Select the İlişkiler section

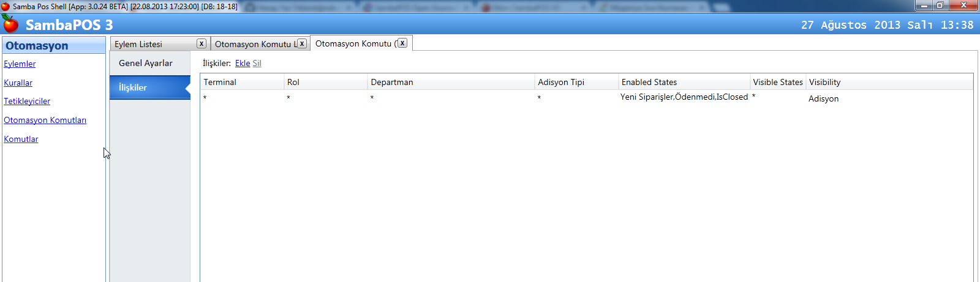134,87
